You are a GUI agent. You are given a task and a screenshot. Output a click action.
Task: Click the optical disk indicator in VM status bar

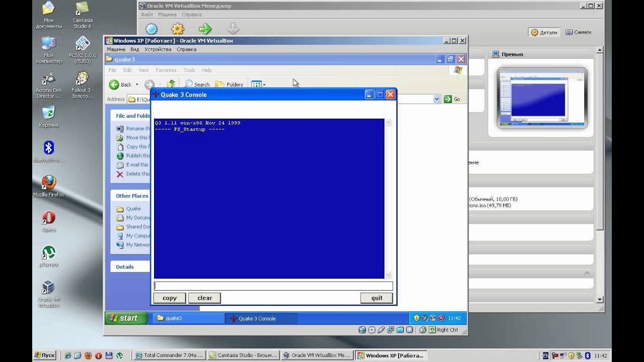[372, 330]
